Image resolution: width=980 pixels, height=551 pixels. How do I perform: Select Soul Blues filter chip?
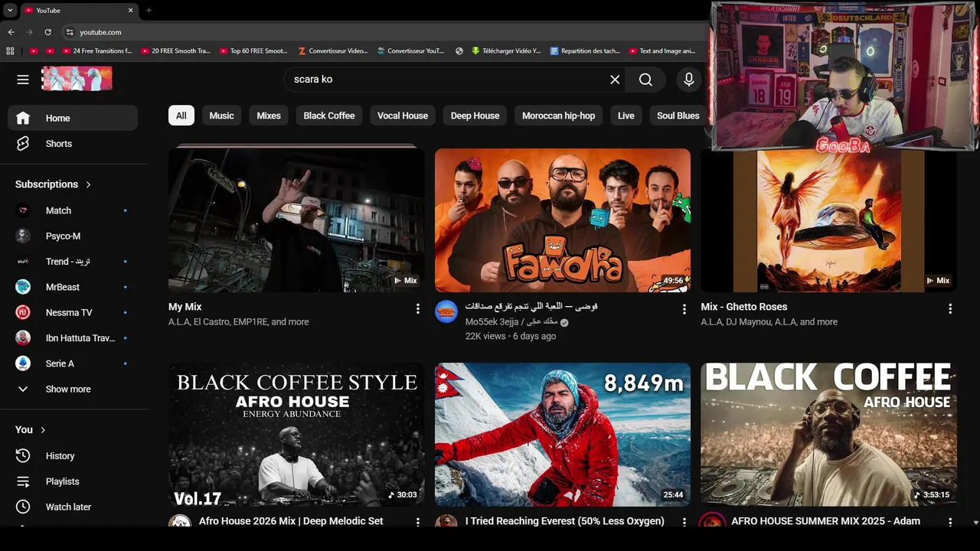[678, 116]
